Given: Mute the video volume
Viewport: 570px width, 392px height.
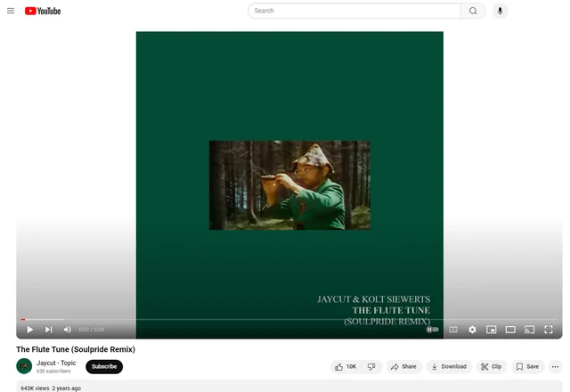Looking at the screenshot, I should click(x=68, y=330).
